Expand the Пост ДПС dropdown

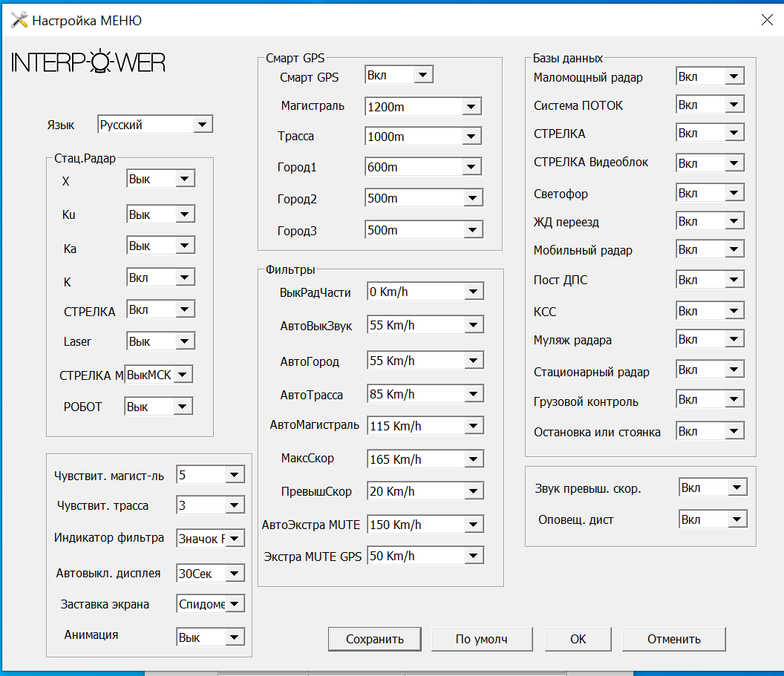[734, 280]
